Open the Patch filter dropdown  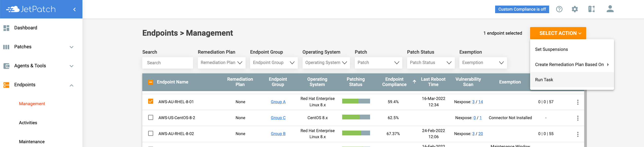(378, 63)
